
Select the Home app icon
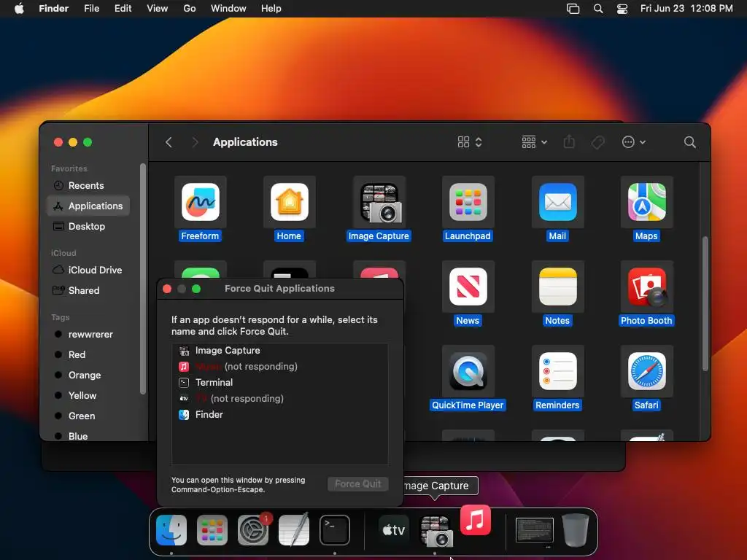[289, 202]
